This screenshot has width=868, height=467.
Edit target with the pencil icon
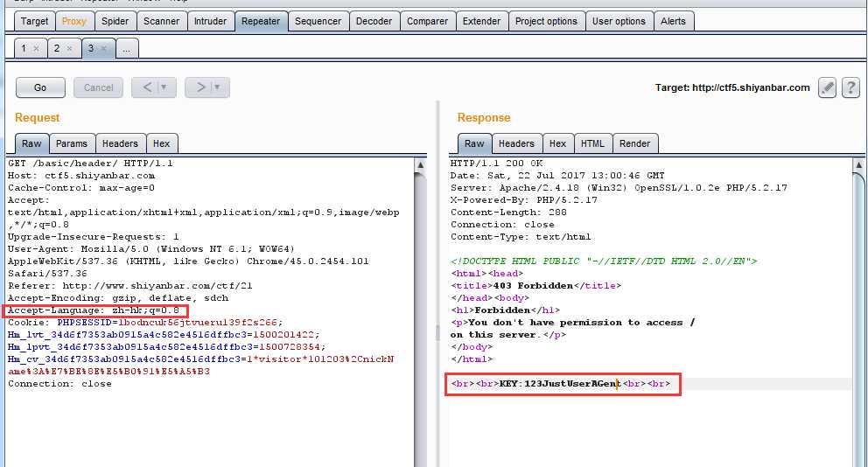827,87
